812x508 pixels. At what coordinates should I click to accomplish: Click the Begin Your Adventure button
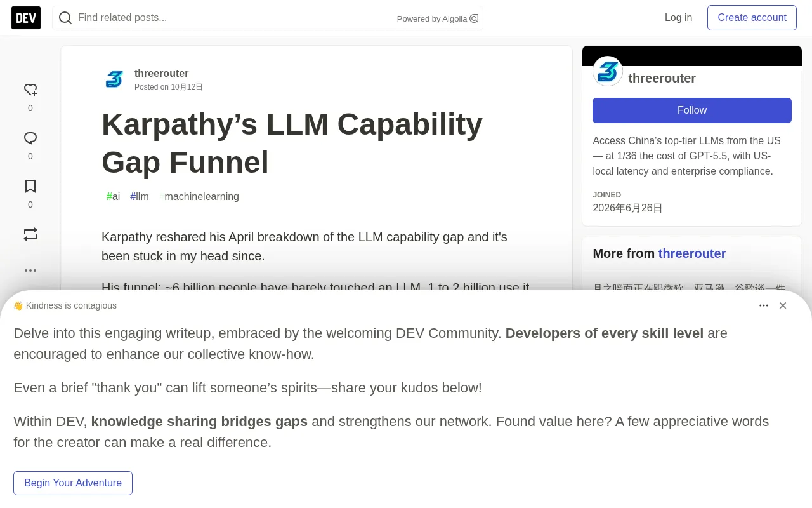[x=73, y=483]
